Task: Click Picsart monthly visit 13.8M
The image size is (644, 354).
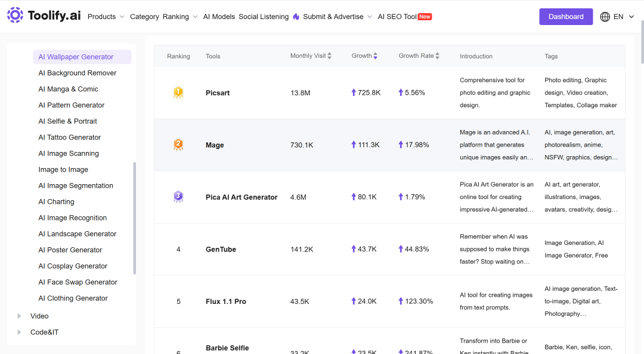Action: point(300,93)
